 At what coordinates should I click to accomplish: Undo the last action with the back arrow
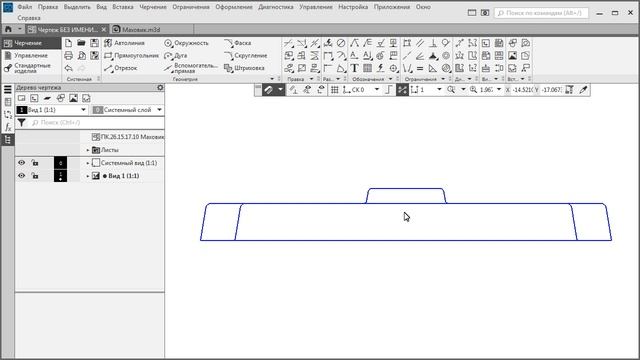(x=68, y=68)
